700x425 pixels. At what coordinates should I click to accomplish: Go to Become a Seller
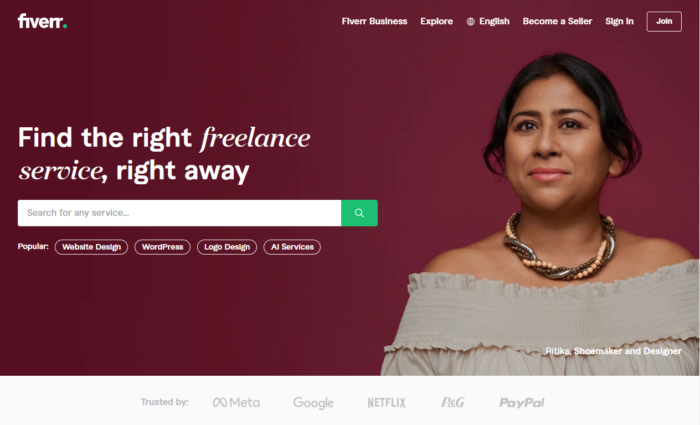tap(557, 21)
